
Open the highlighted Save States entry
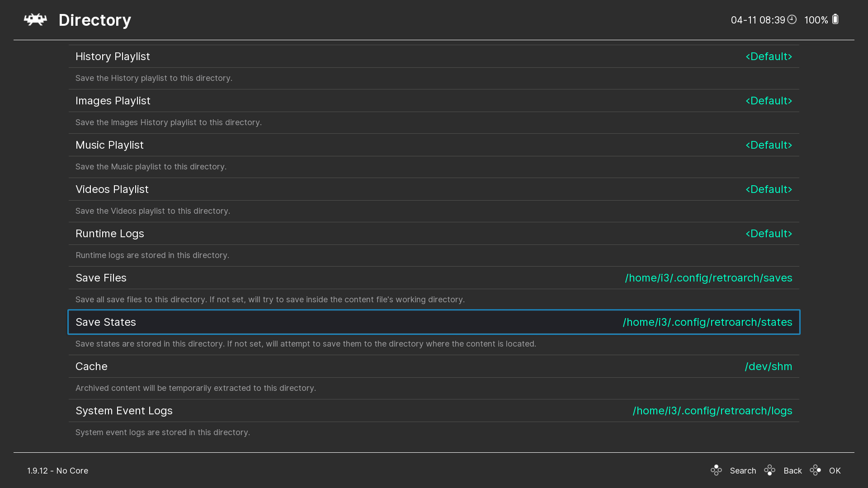pyautogui.click(x=106, y=322)
